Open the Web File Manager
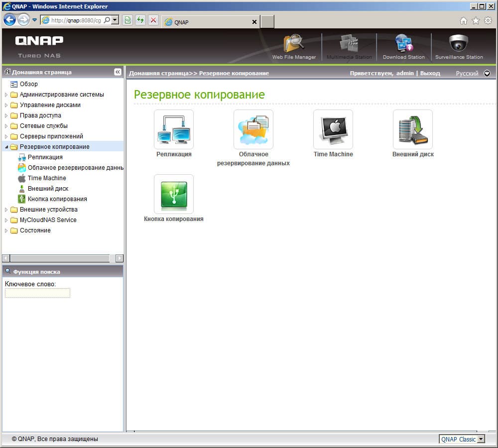The width and height of the screenshot is (498, 448). tap(294, 45)
